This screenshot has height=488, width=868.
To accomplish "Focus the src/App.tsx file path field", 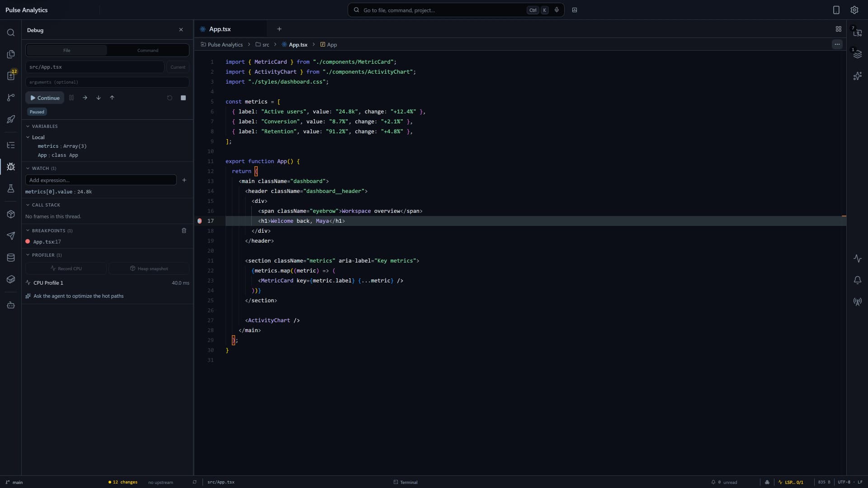I will click(x=95, y=67).
